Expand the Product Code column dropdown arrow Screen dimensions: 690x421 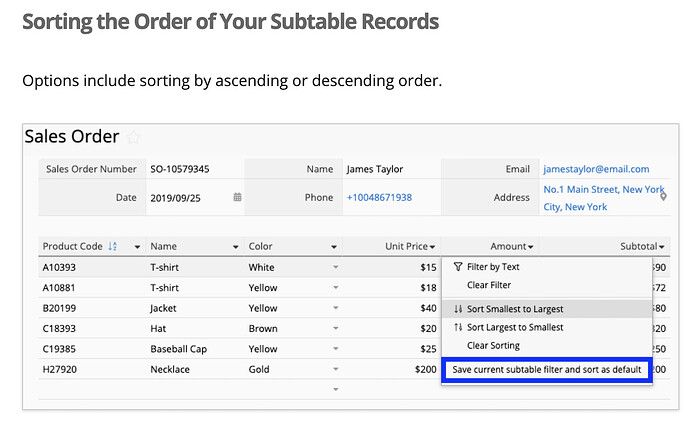click(137, 247)
